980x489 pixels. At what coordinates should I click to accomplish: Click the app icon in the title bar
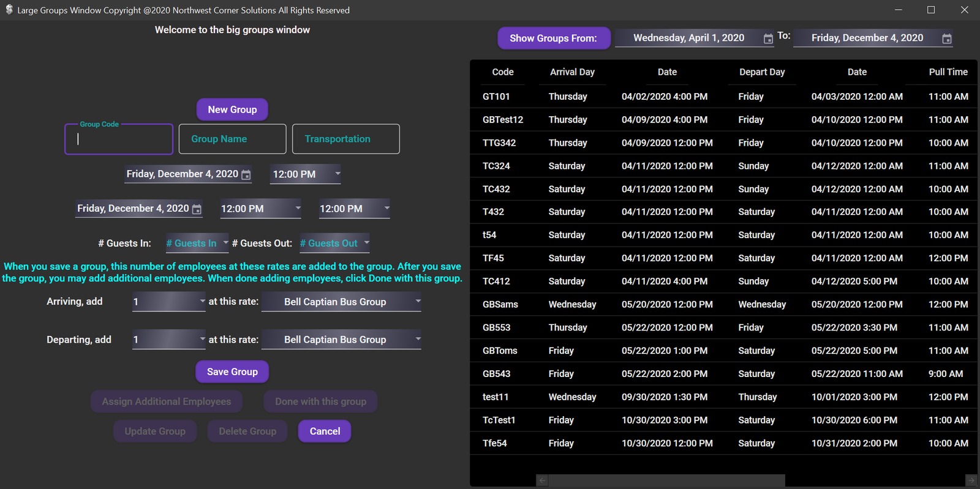9,10
